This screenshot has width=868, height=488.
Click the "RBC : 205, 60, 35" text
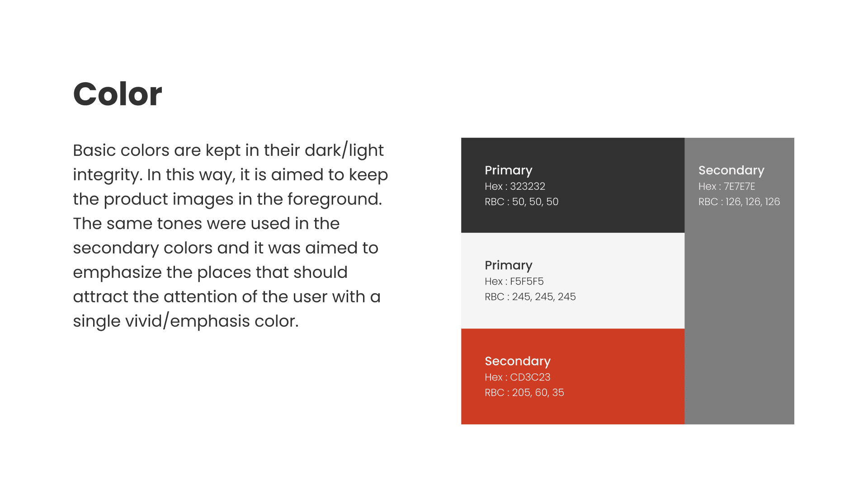(x=524, y=392)
